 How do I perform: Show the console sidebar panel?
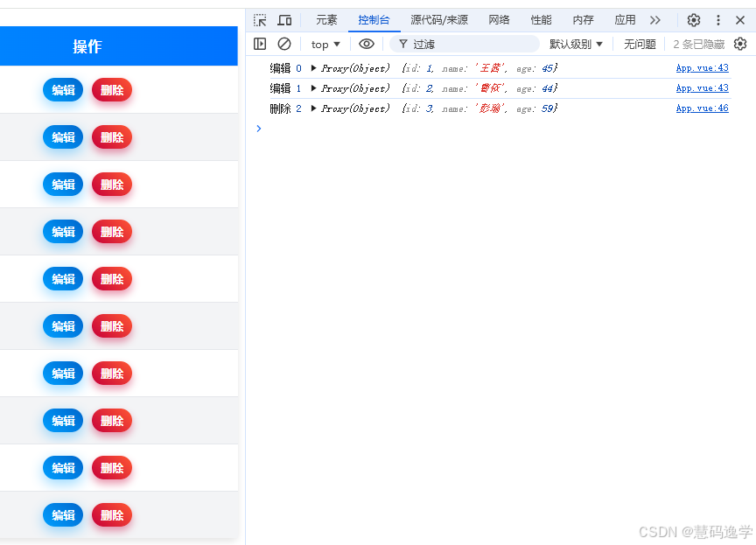[260, 44]
